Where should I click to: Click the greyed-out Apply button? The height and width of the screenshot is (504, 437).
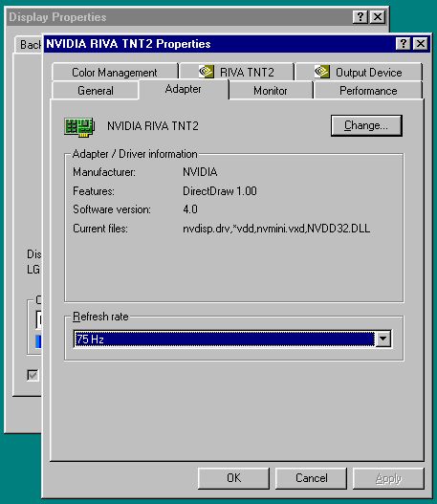pos(388,478)
